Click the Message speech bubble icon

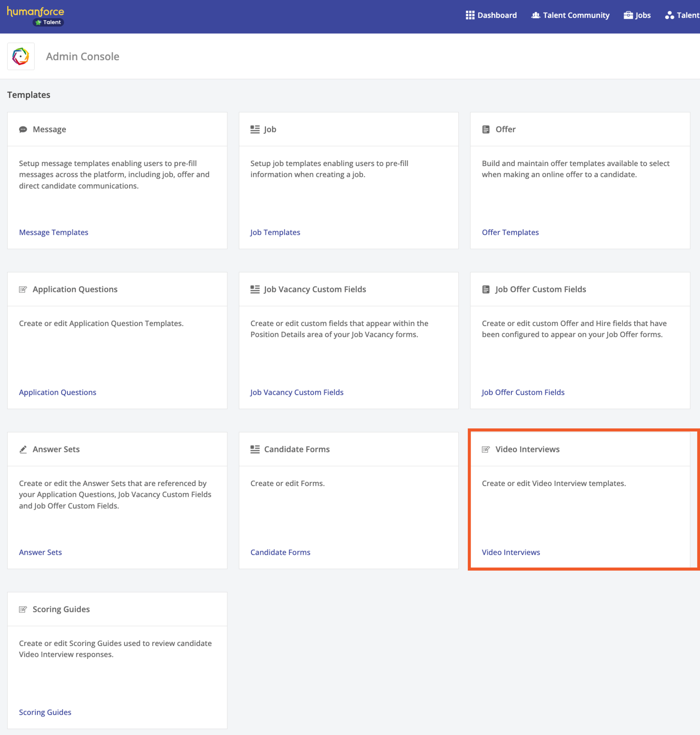(23, 129)
